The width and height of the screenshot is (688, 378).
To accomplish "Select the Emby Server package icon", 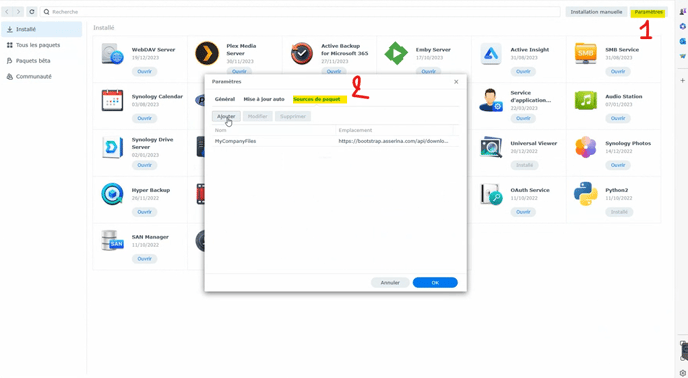I will coord(396,53).
